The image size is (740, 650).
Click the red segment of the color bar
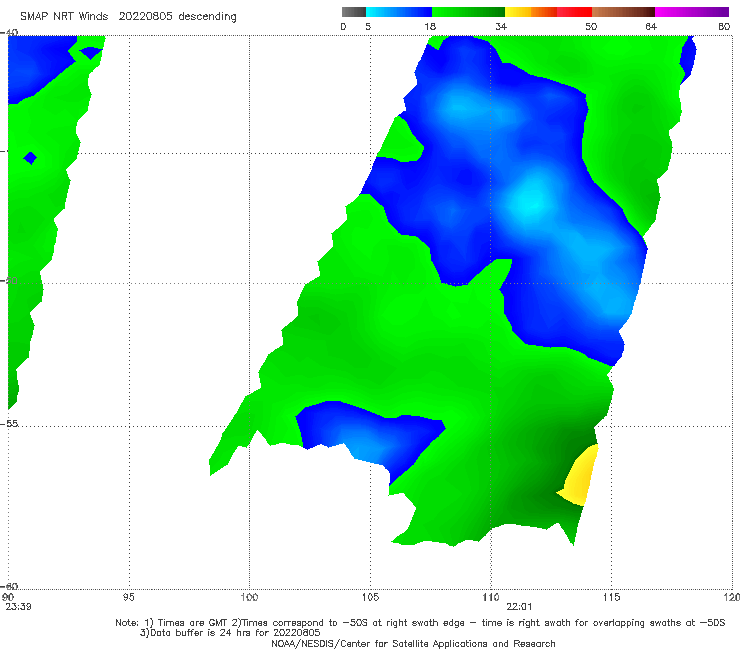[x=574, y=12]
